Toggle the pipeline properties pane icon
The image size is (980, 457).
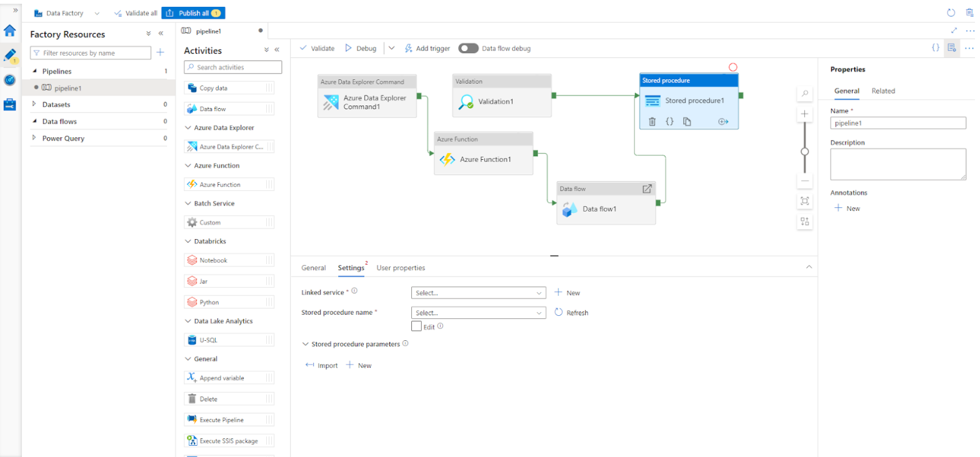(951, 47)
